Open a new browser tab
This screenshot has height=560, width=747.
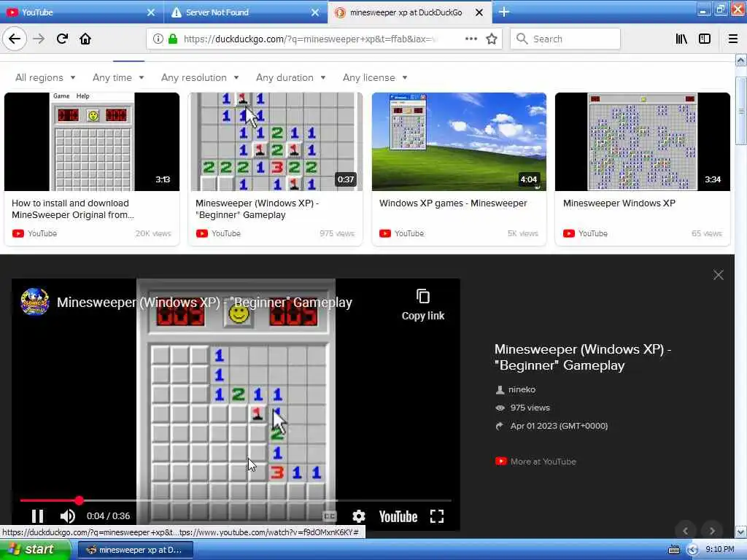(504, 12)
